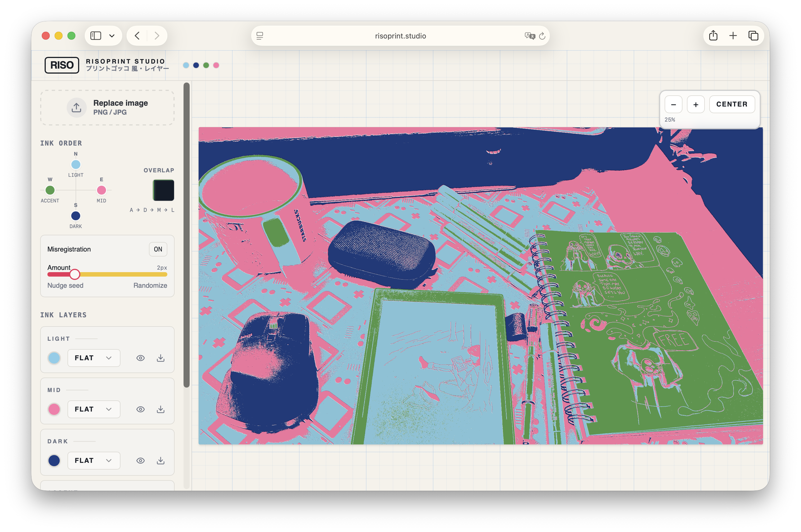Click the risoprint.studio address bar
Viewport: 801px width, 532px height.
click(400, 36)
